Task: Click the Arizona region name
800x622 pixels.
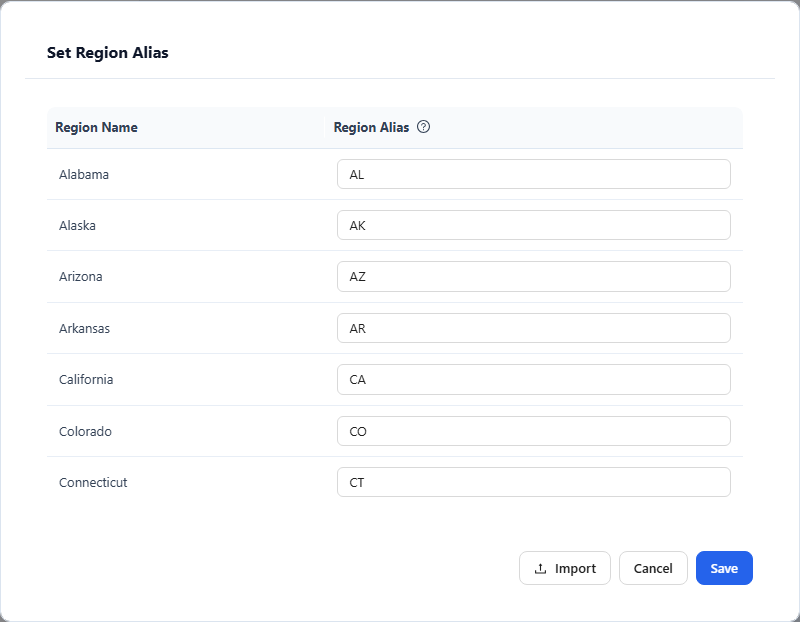Action: (81, 277)
